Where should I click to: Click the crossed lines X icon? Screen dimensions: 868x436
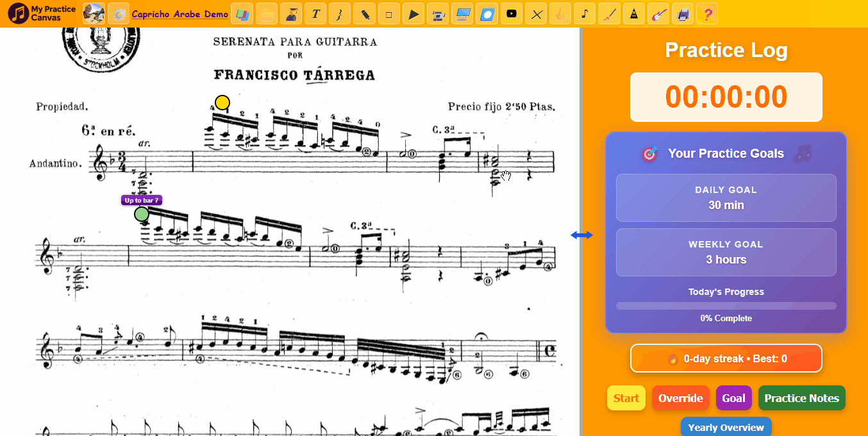(535, 13)
